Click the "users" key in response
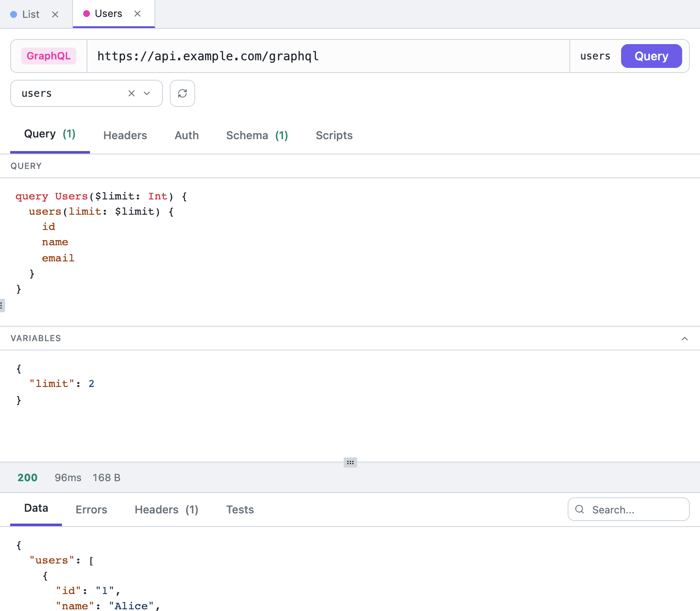 click(x=52, y=561)
